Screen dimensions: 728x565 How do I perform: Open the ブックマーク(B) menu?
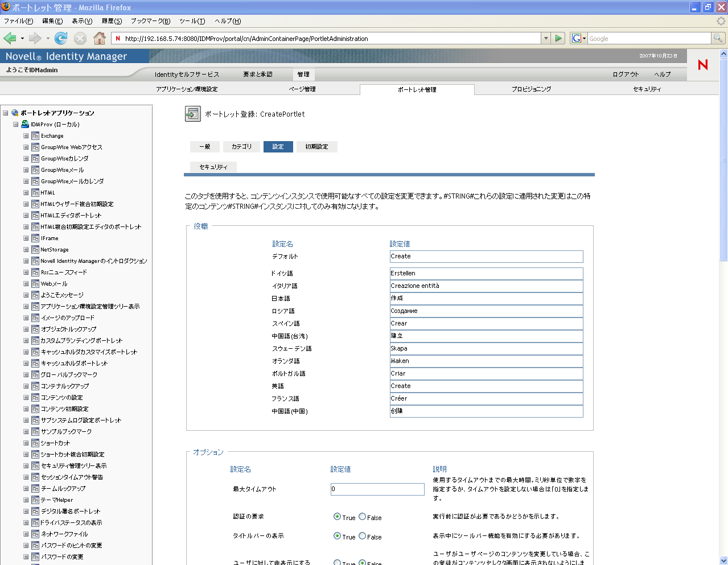click(x=150, y=21)
